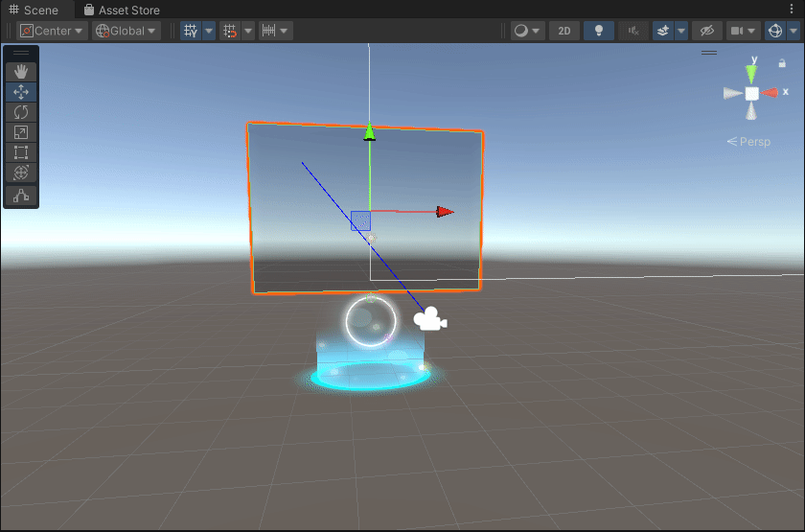Select the Hand view tool
805x532 pixels.
pyautogui.click(x=21, y=72)
